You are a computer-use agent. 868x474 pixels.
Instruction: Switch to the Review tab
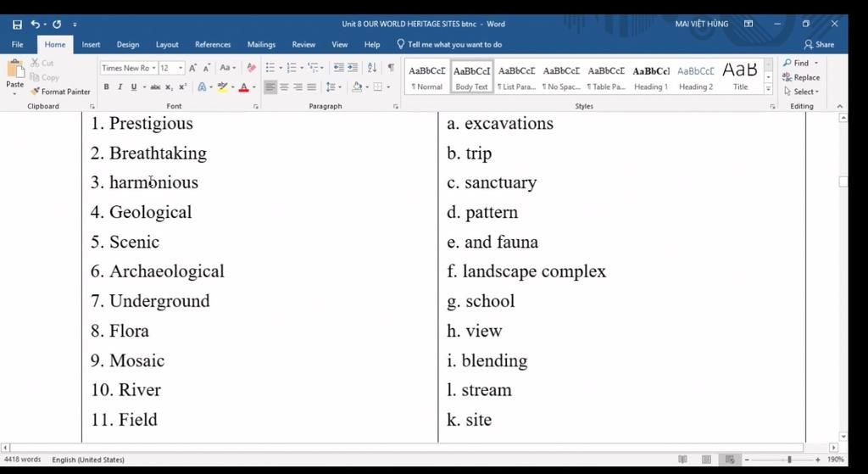point(303,44)
